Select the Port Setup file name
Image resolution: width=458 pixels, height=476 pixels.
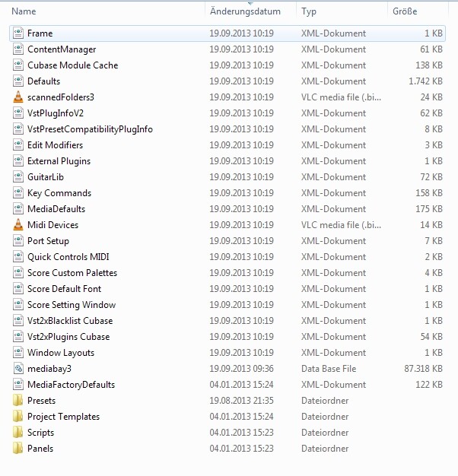(48, 241)
